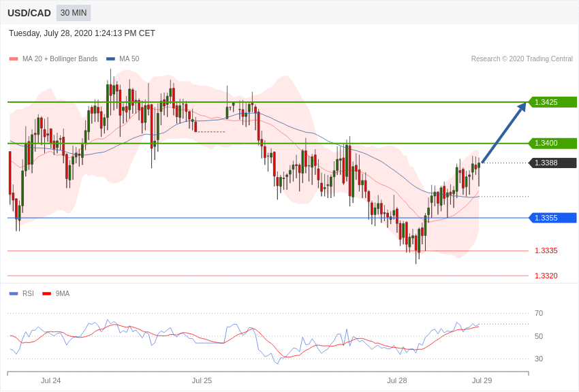
Task: Click the RSI 30 axis label
Action: (539, 359)
